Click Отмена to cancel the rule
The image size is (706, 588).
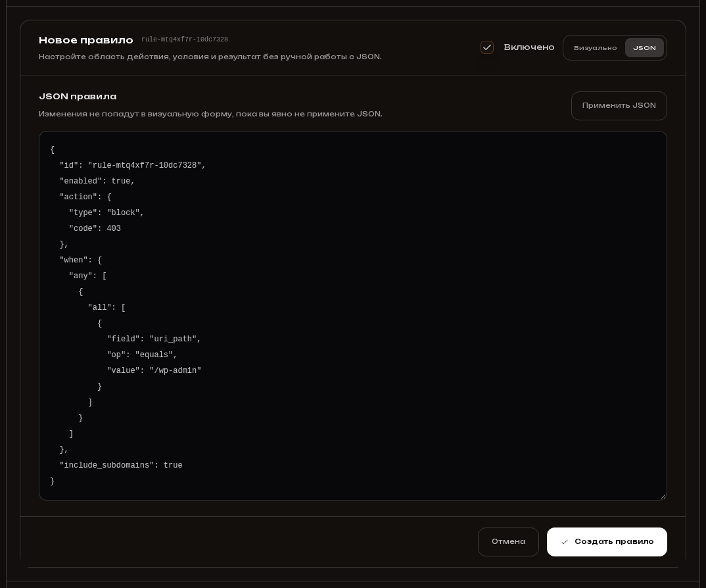pyautogui.click(x=508, y=541)
